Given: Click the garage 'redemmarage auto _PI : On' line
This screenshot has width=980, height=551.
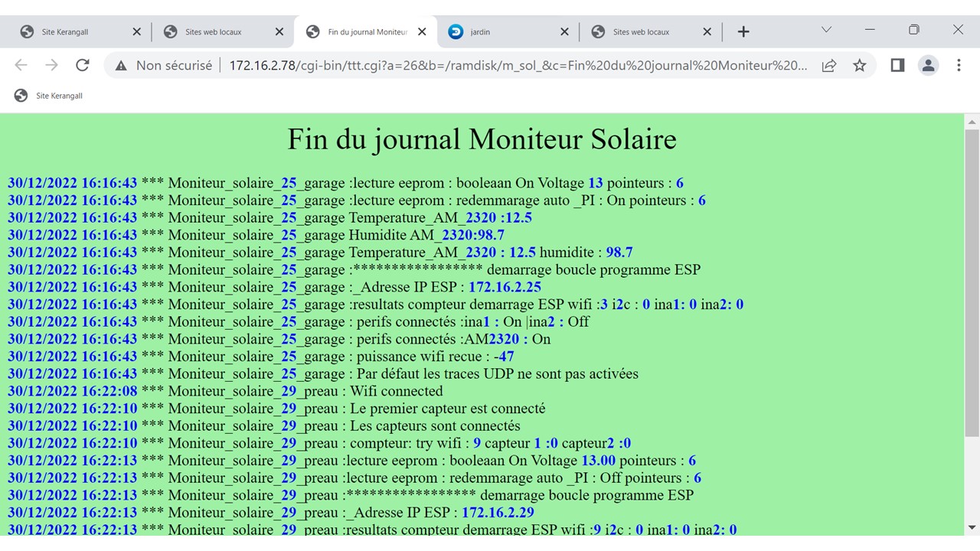Looking at the screenshot, I should (x=357, y=201).
